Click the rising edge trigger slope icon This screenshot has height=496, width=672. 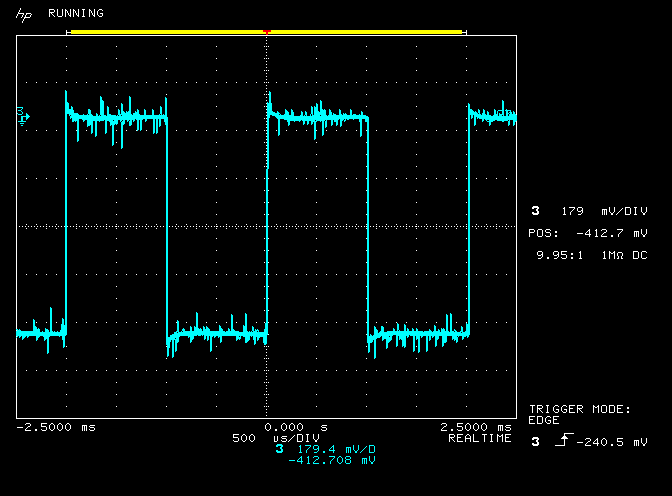560,441
